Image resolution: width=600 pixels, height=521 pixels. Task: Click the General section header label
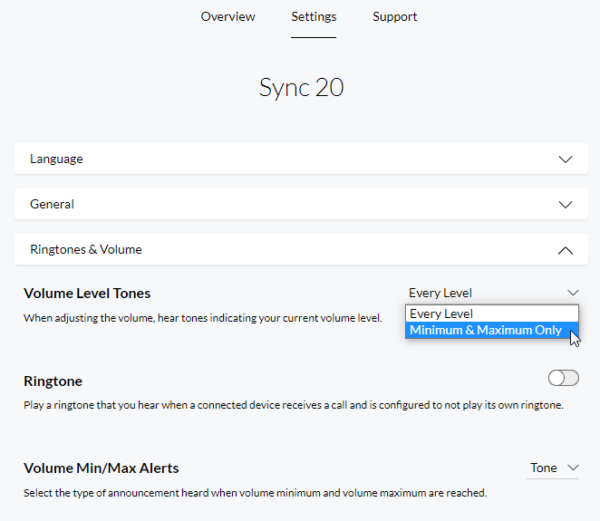[52, 204]
